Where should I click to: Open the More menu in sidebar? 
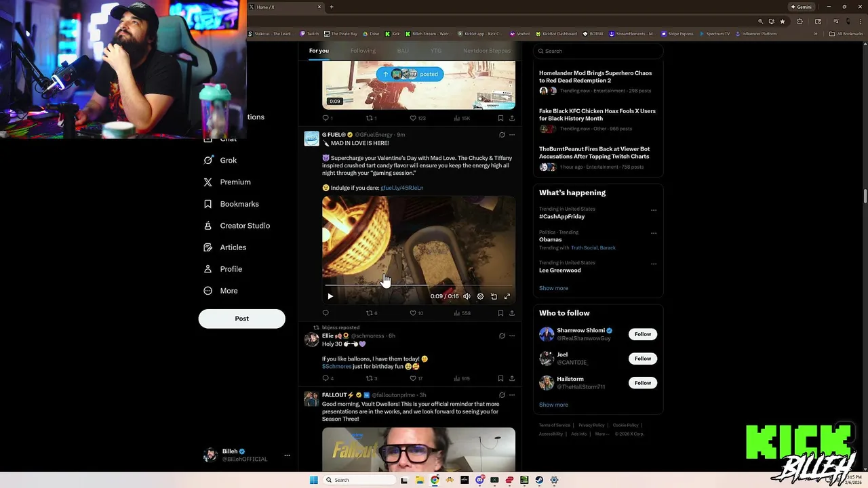click(x=221, y=291)
